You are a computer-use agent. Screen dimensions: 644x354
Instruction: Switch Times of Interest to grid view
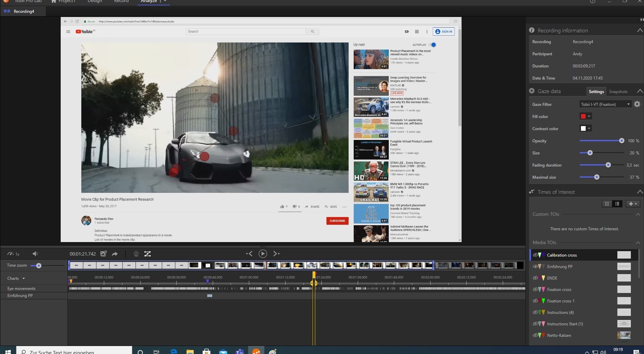(x=607, y=204)
